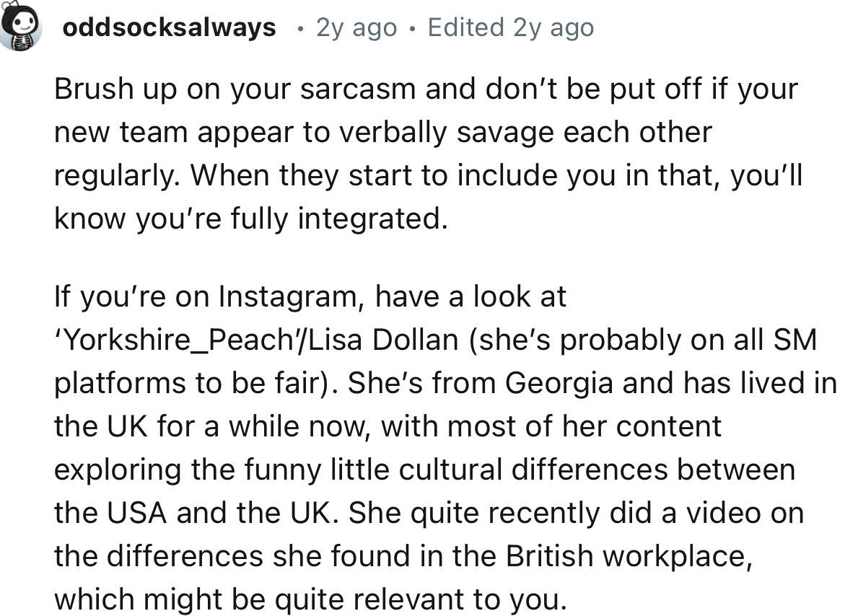Open the oddsocksalways profile link
The height and width of the screenshot is (616, 845).
[170, 28]
